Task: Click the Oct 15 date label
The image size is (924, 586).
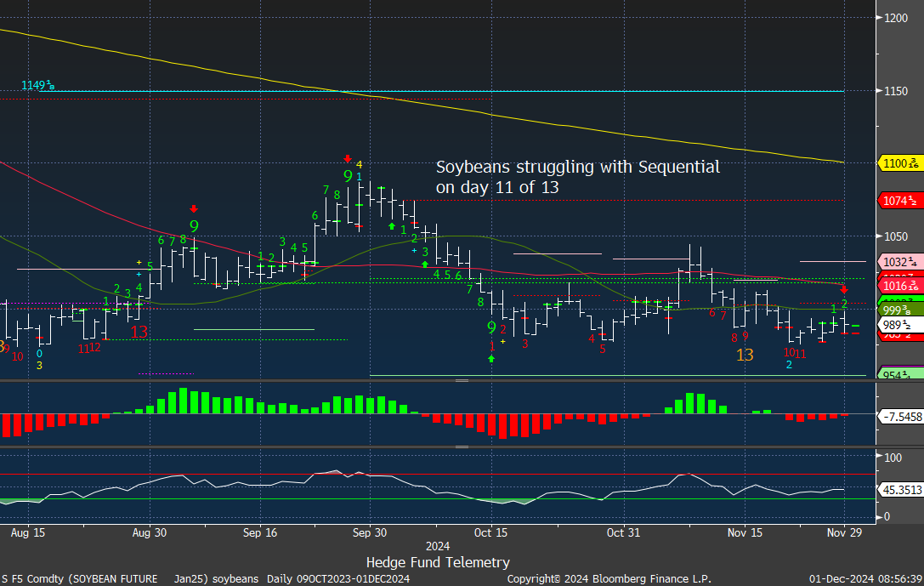Action: point(490,533)
